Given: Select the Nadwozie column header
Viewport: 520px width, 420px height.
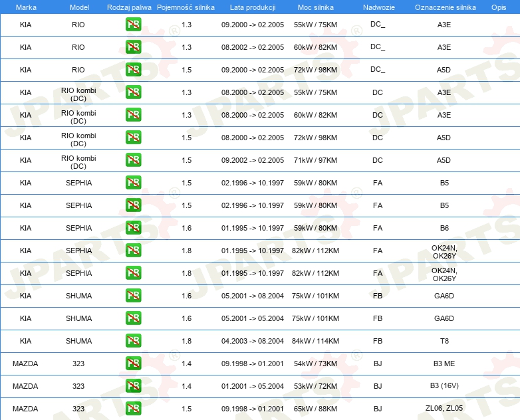Looking at the screenshot, I should coord(379,7).
